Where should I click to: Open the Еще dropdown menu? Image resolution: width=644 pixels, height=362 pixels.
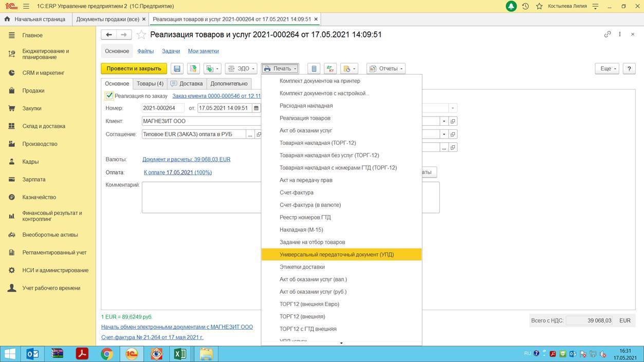[608, 68]
